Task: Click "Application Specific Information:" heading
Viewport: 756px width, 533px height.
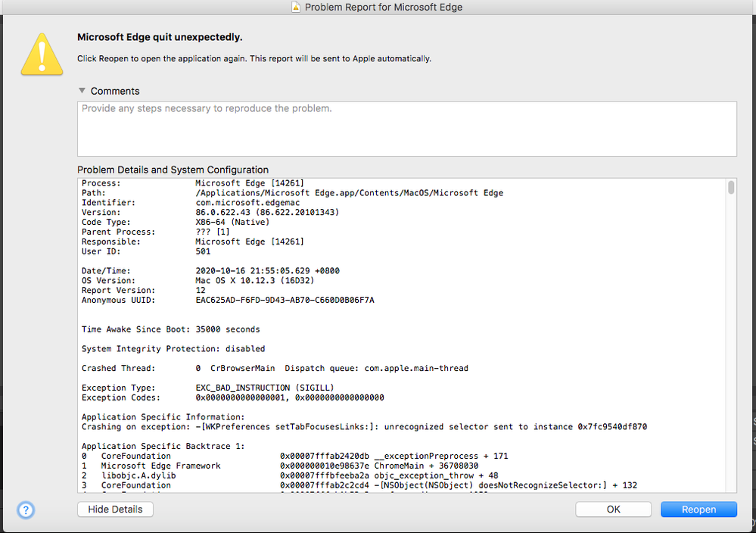Action: [x=163, y=416]
